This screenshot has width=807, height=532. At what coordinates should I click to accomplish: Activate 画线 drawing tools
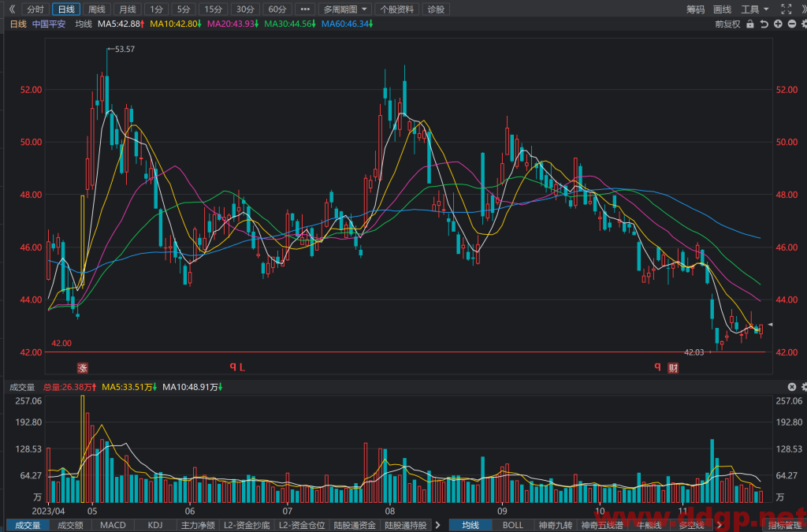coord(722,9)
